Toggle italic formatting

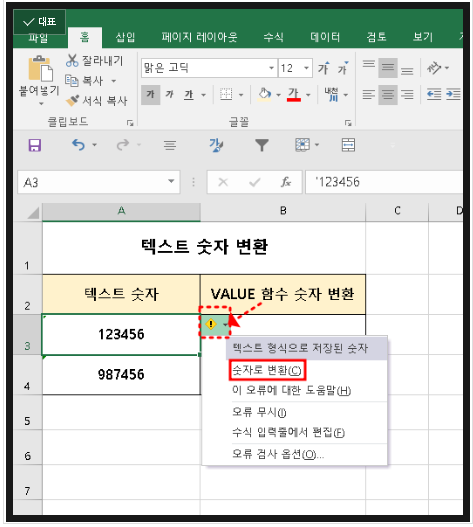tap(169, 95)
